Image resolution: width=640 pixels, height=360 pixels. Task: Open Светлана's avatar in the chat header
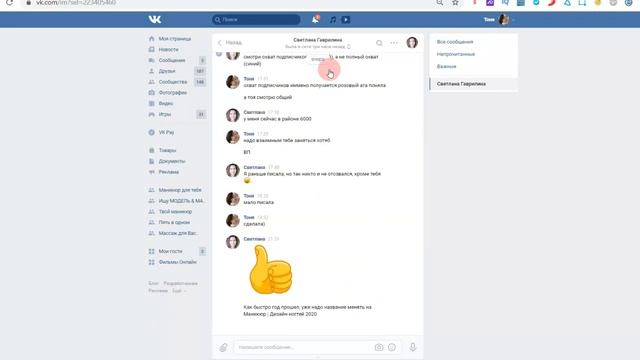click(x=412, y=42)
